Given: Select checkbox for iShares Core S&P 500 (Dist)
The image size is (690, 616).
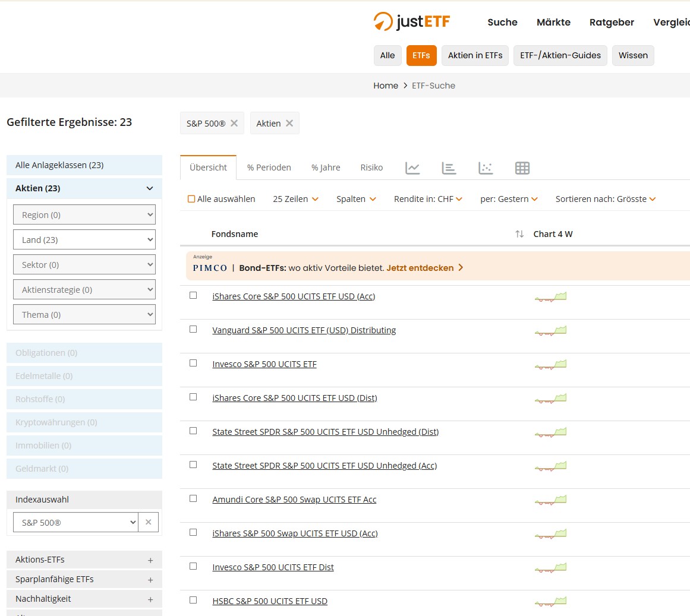Looking at the screenshot, I should tap(193, 397).
